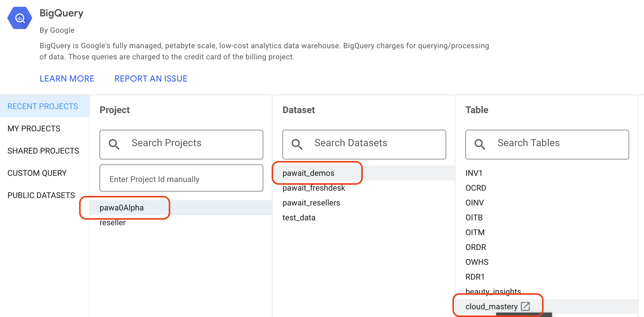Pick the OCRD table
Screen dimensions: 644x317
(x=476, y=188)
